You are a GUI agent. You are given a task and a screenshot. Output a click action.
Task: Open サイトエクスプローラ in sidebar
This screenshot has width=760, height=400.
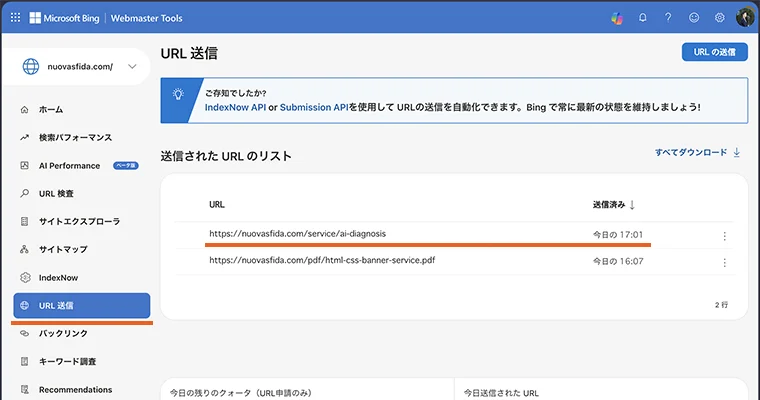79,222
